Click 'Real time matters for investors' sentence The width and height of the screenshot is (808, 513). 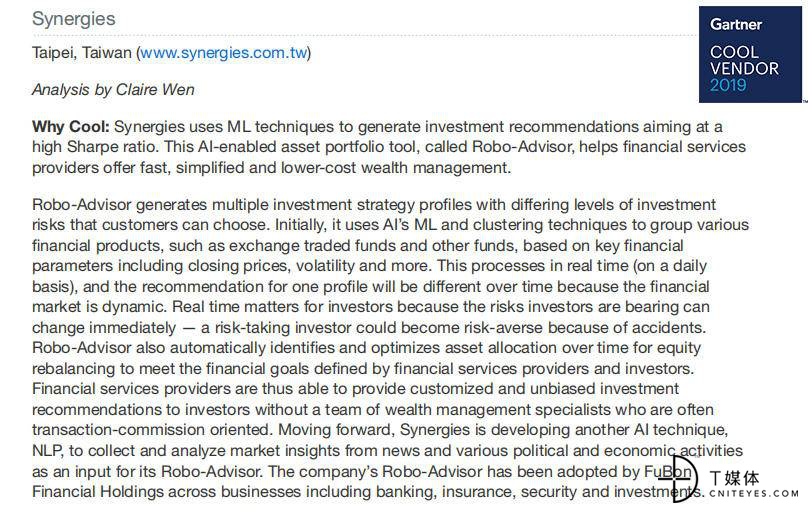tap(282, 307)
